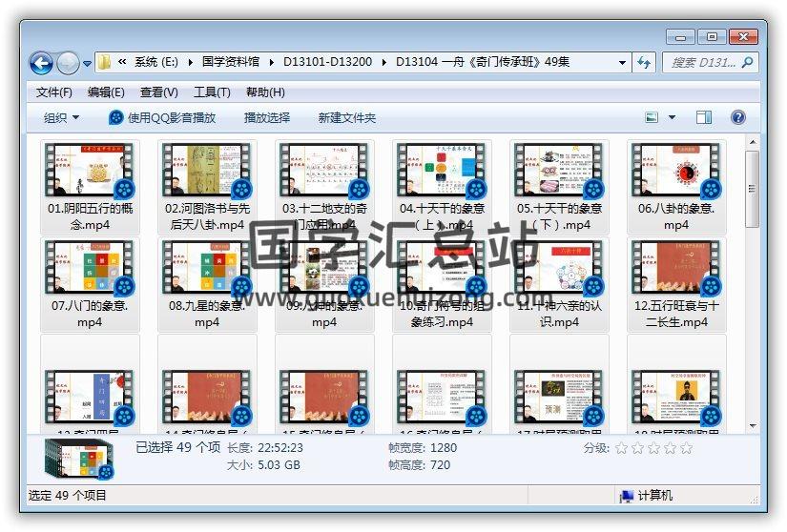Expand hidden path chevron before 系统 (E:)
The height and width of the screenshot is (532, 787).
[122, 62]
